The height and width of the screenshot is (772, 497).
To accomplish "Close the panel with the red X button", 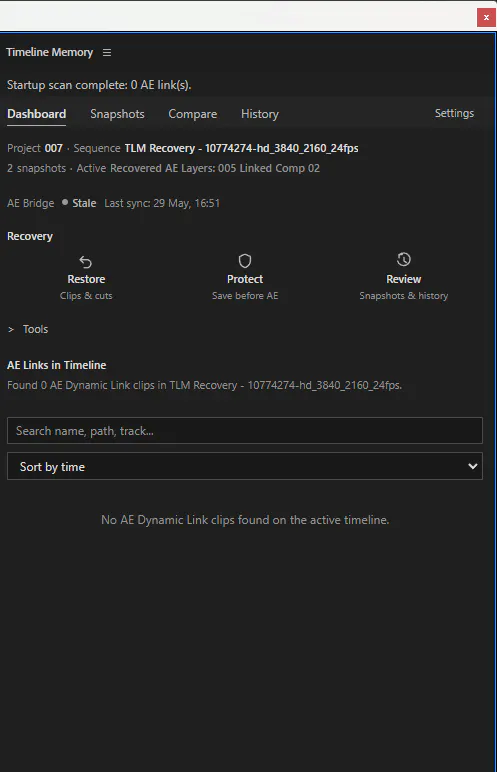I will point(486,17).
